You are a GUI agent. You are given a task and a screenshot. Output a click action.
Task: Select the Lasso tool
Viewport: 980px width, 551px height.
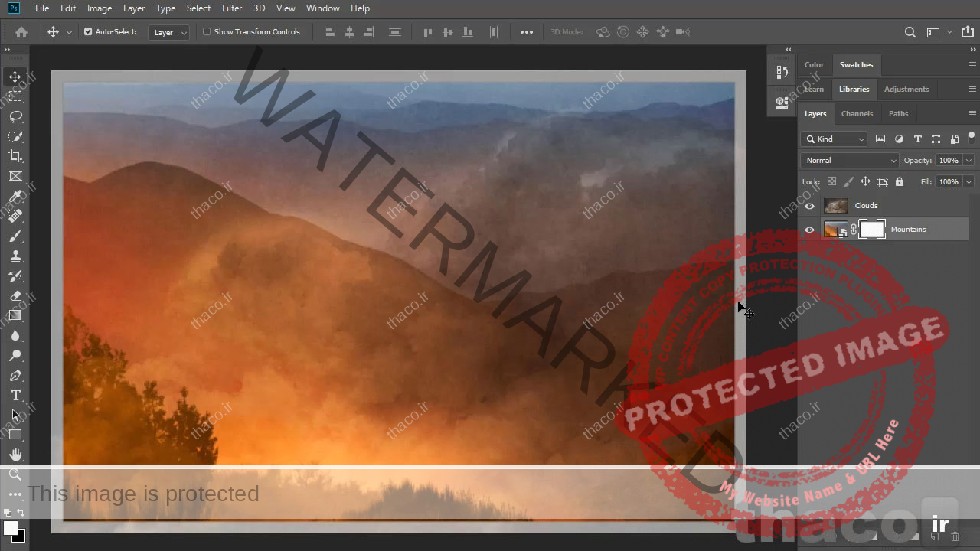click(15, 116)
